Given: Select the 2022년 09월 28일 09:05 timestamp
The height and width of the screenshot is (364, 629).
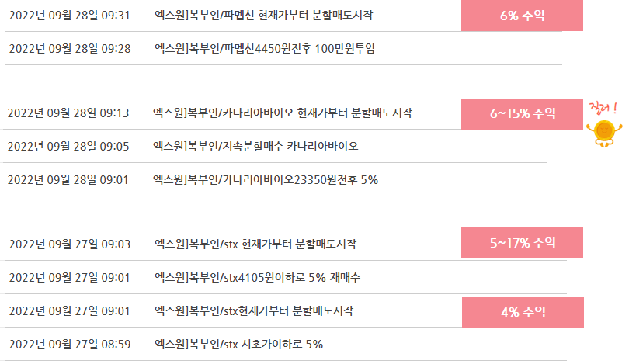Looking at the screenshot, I should point(68,147).
